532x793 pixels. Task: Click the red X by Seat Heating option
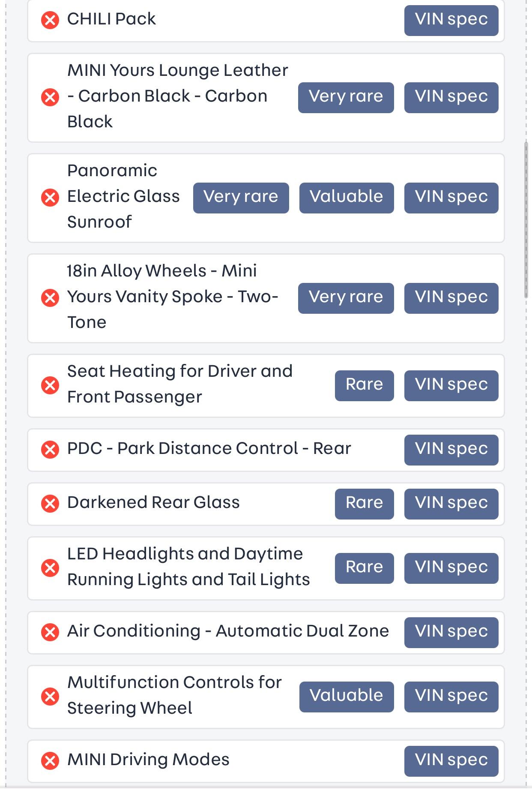pos(50,385)
